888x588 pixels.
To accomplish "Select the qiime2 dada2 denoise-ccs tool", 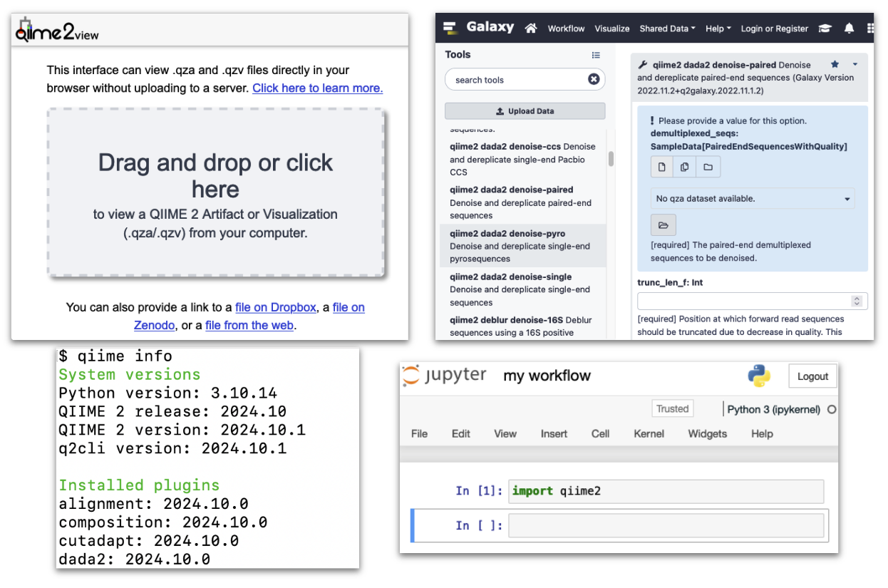I will pyautogui.click(x=523, y=160).
